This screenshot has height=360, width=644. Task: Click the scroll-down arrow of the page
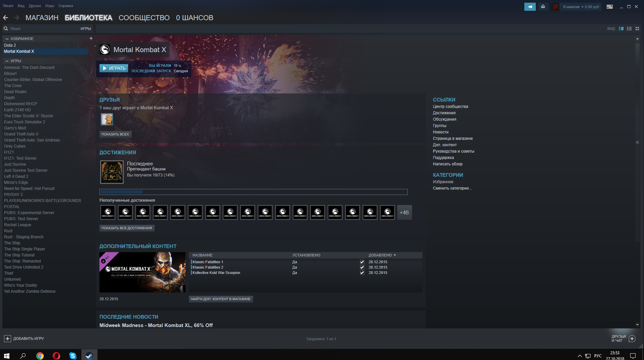coord(637,325)
